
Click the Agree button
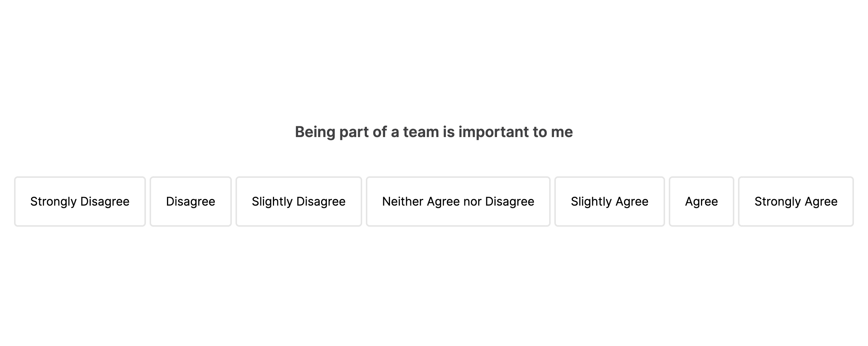click(701, 202)
